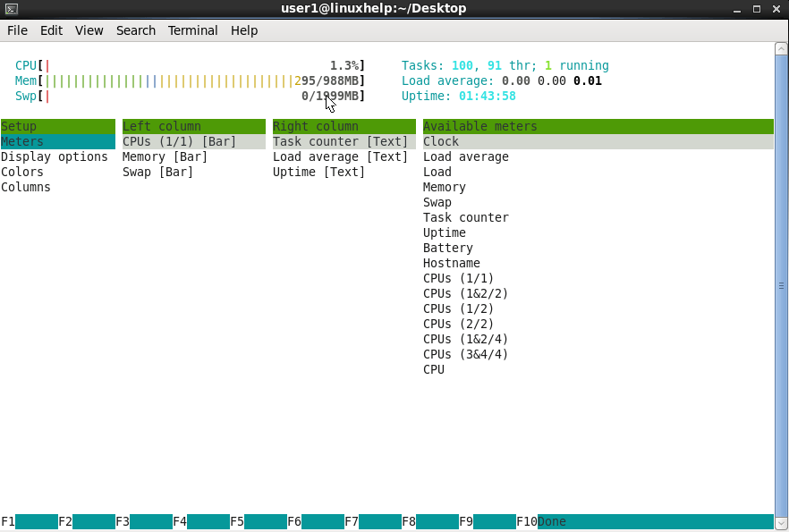The height and width of the screenshot is (532, 789).
Task: Open the Edit menu
Action: click(51, 30)
